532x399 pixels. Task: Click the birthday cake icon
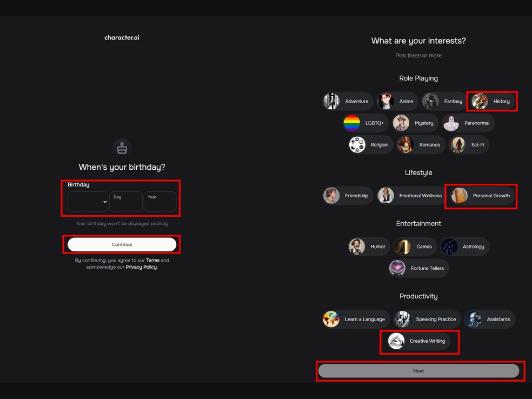coord(122,148)
